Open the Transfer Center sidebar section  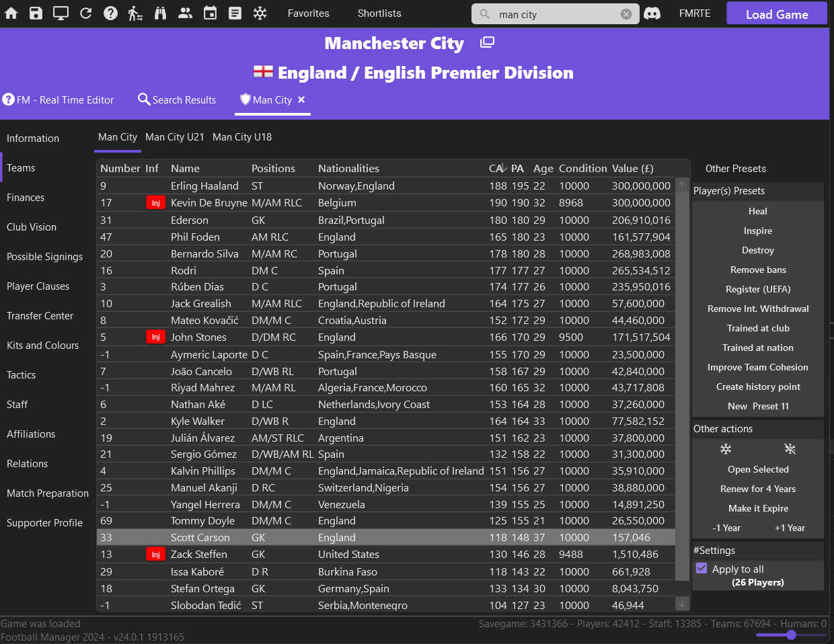(x=40, y=316)
